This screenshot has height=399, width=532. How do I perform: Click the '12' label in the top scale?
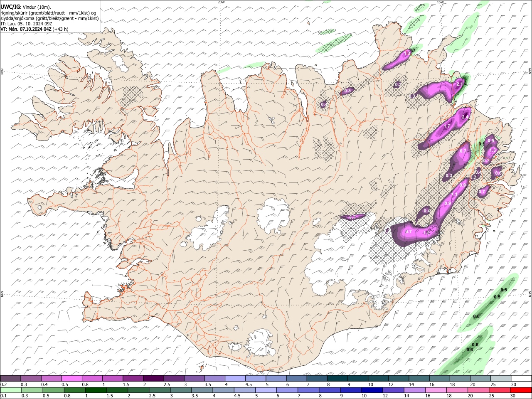(391, 384)
